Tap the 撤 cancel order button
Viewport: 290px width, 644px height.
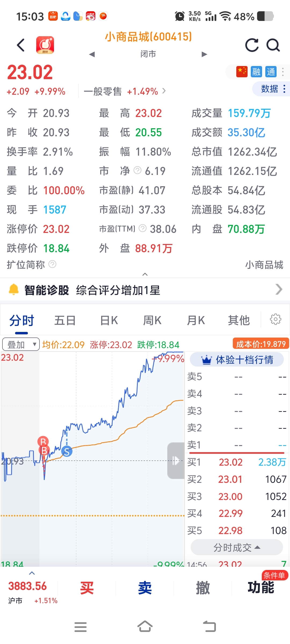[x=203, y=588]
